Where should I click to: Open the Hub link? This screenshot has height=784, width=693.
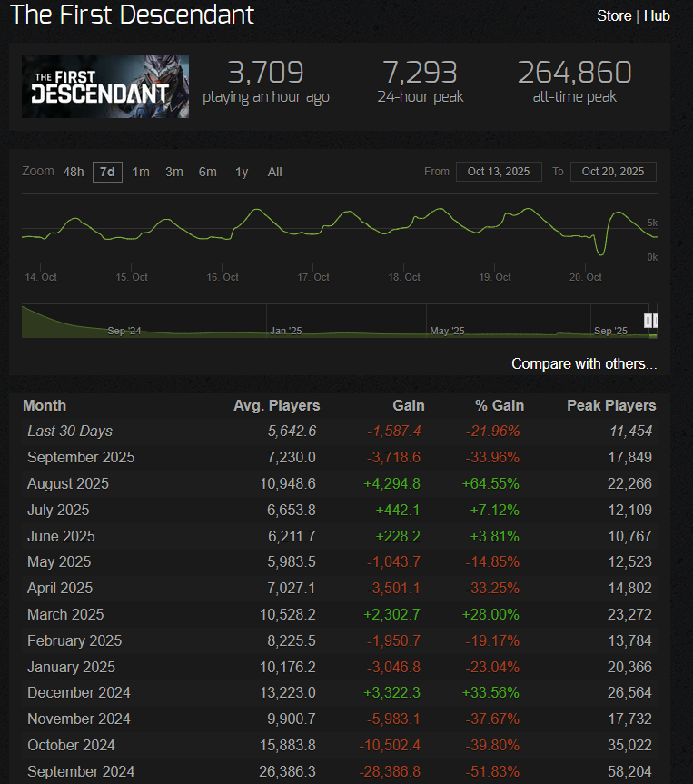(x=657, y=16)
